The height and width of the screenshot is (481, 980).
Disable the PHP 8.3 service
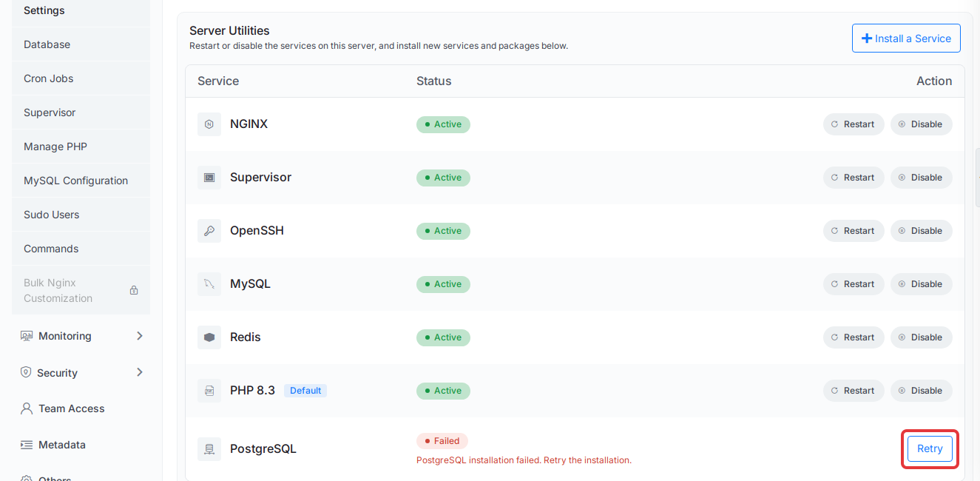[921, 391]
